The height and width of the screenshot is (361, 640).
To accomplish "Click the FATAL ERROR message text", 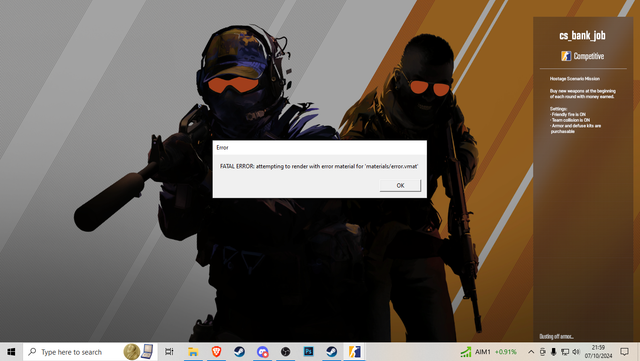I will [319, 166].
